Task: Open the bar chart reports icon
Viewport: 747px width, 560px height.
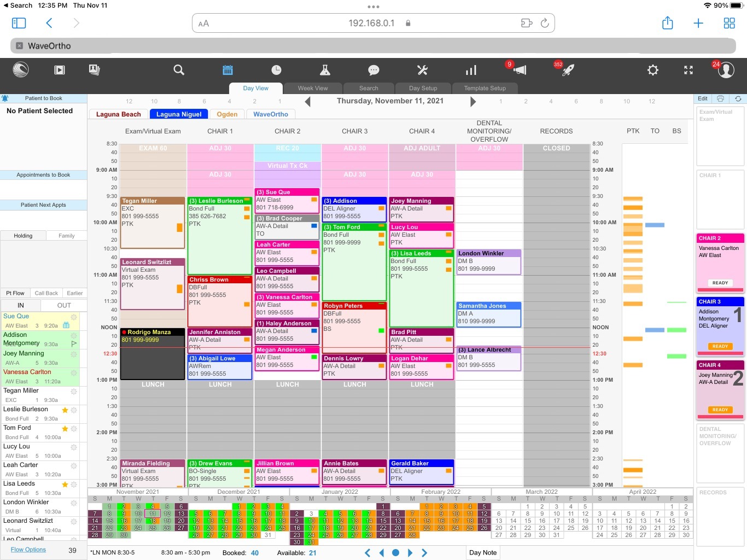Action: click(x=471, y=70)
